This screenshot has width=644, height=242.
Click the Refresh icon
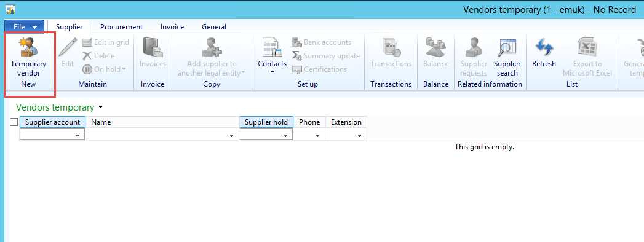(x=544, y=47)
